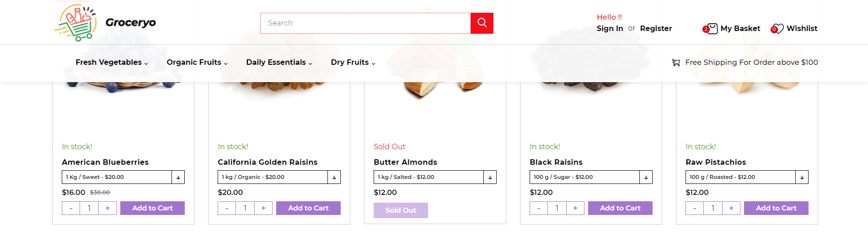Expand the Daily Essentials menu
The height and width of the screenshot is (246, 868).
tap(279, 63)
